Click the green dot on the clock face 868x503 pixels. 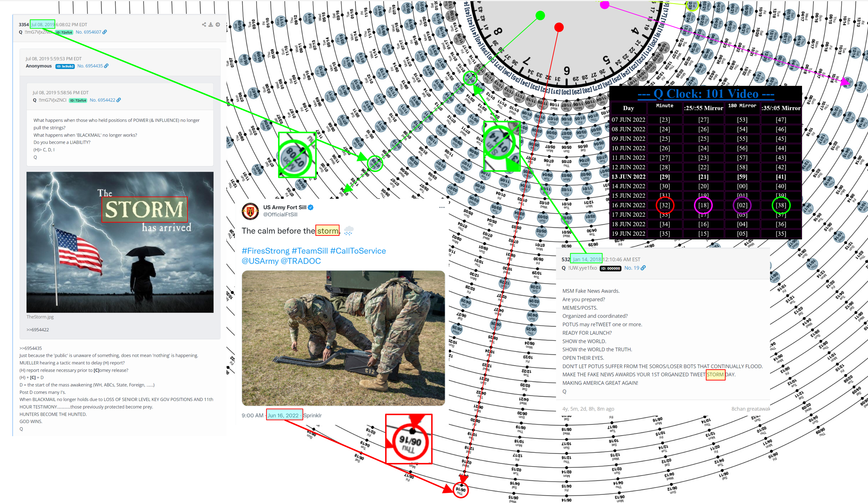click(540, 15)
